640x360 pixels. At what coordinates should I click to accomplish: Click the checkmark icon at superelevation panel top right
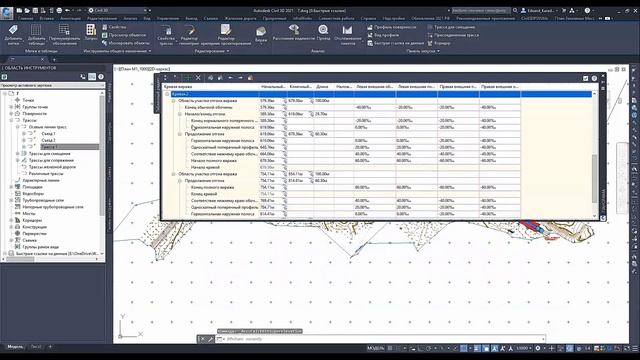click(x=586, y=78)
